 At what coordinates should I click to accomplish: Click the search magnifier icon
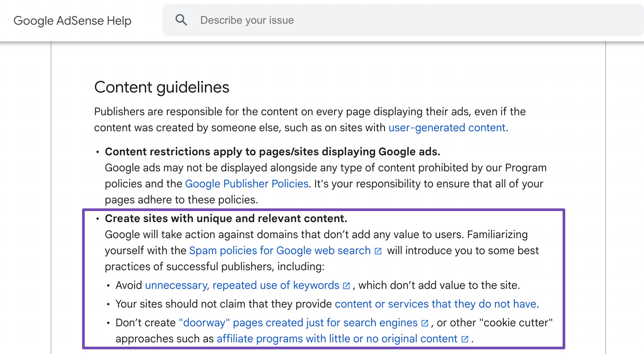[x=181, y=20]
